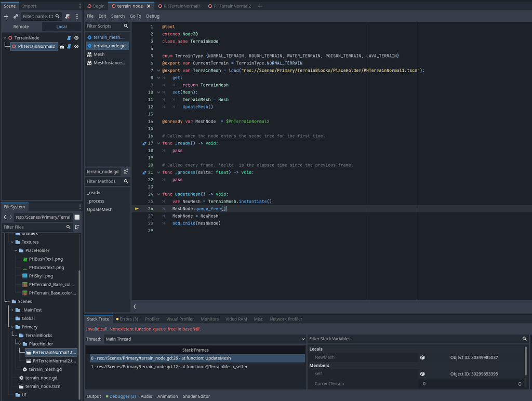Open the Debug menu
The image size is (532, 401).
tap(152, 16)
